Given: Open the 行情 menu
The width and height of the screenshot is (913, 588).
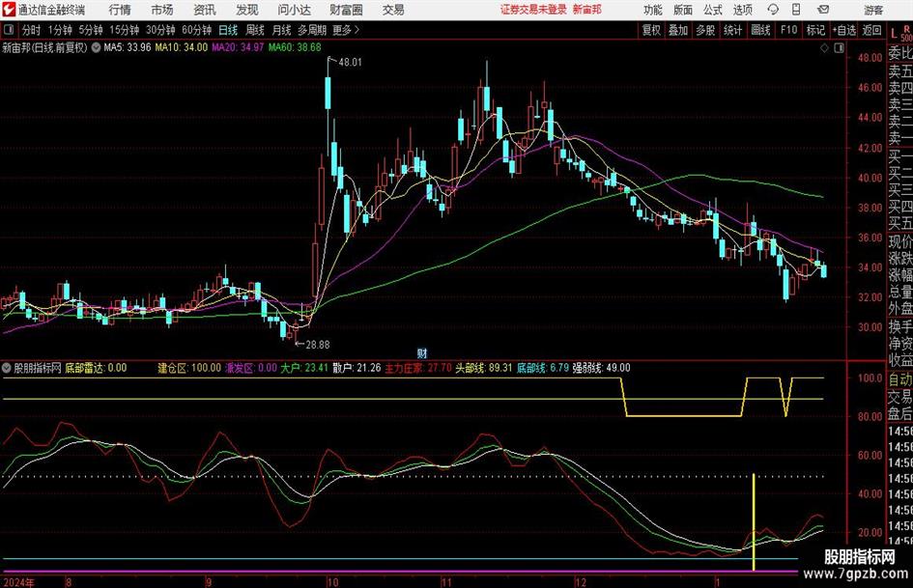Looking at the screenshot, I should pos(120,10).
